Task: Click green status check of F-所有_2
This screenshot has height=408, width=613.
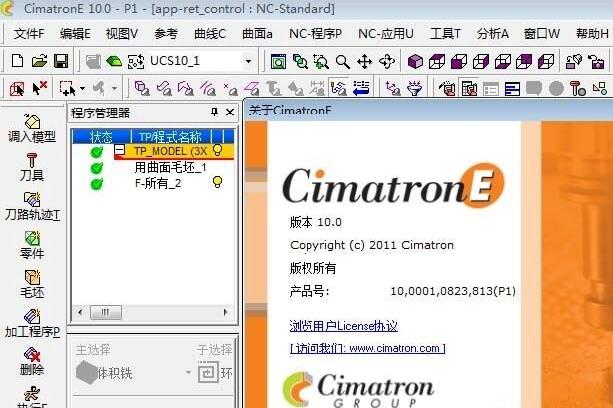Action: (97, 184)
